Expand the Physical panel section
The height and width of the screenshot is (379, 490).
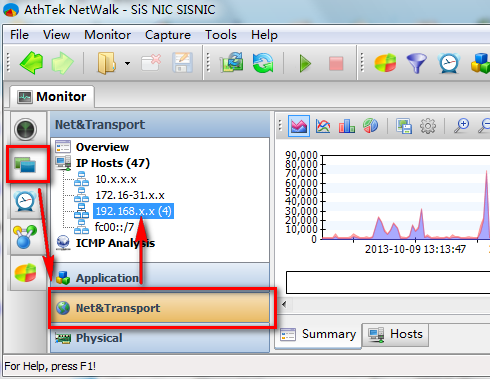[x=160, y=338]
